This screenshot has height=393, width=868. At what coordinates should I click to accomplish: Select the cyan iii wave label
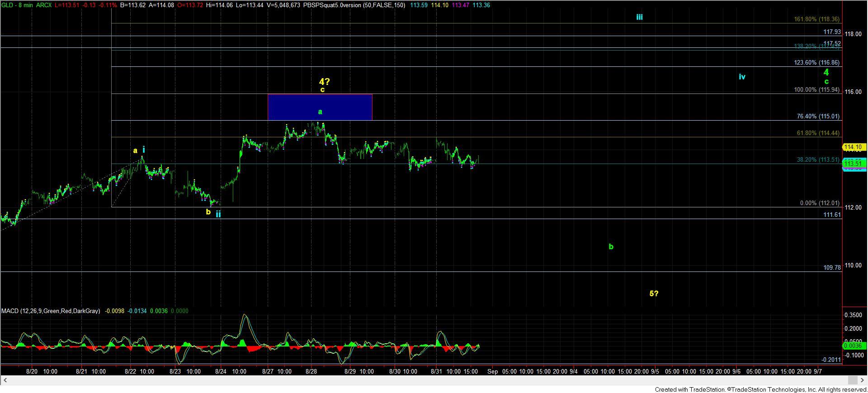(639, 17)
